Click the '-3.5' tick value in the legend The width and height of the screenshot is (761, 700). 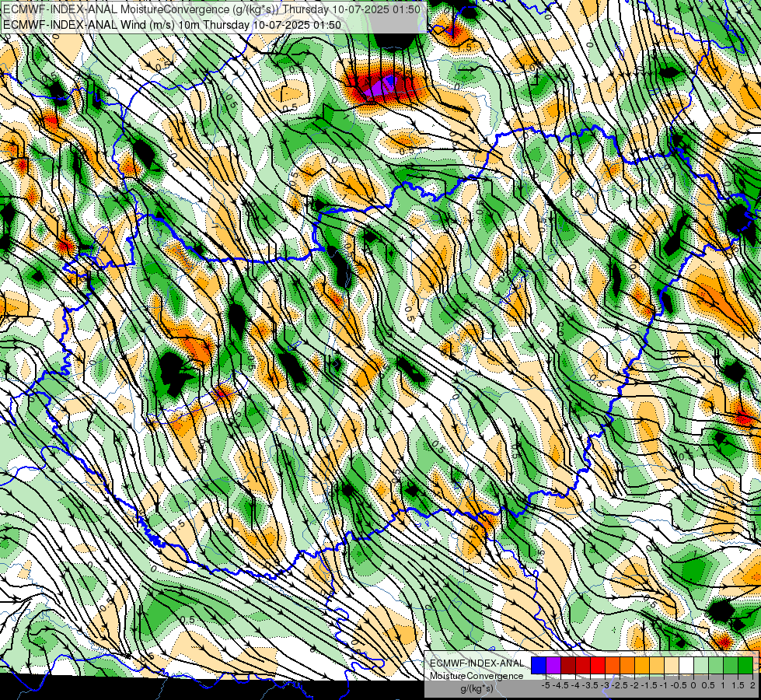tap(591, 685)
